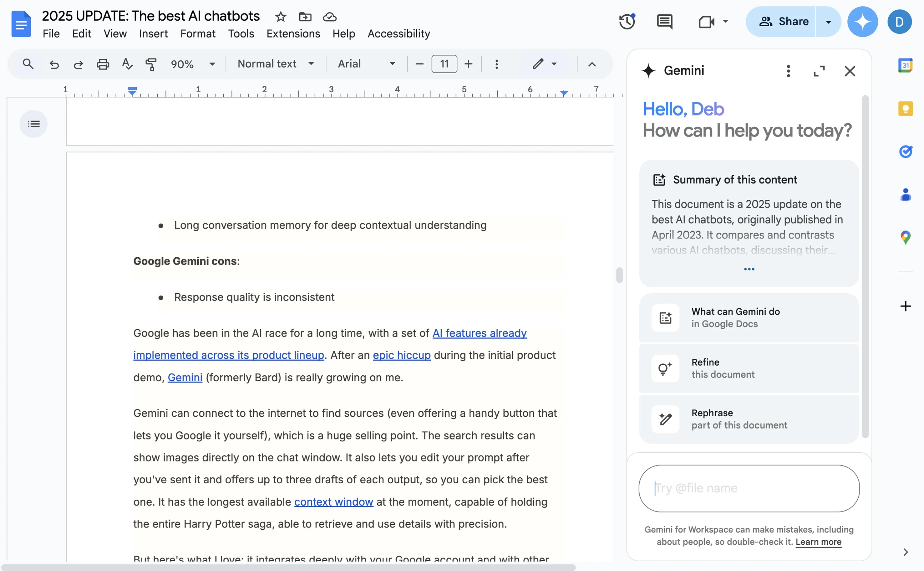Open Contacts in side panel
Image resolution: width=924 pixels, height=571 pixels.
coord(905,195)
